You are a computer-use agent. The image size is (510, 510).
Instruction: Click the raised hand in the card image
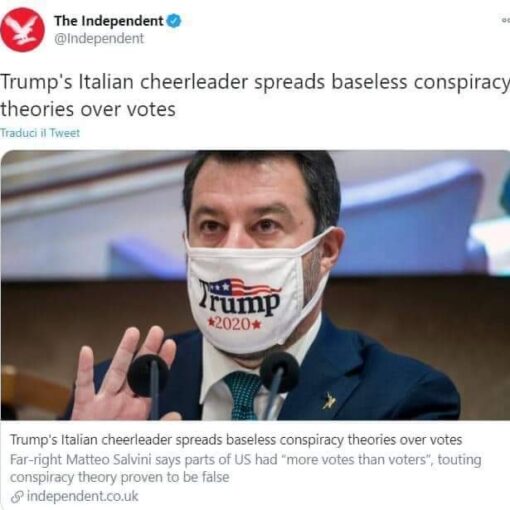point(123,375)
